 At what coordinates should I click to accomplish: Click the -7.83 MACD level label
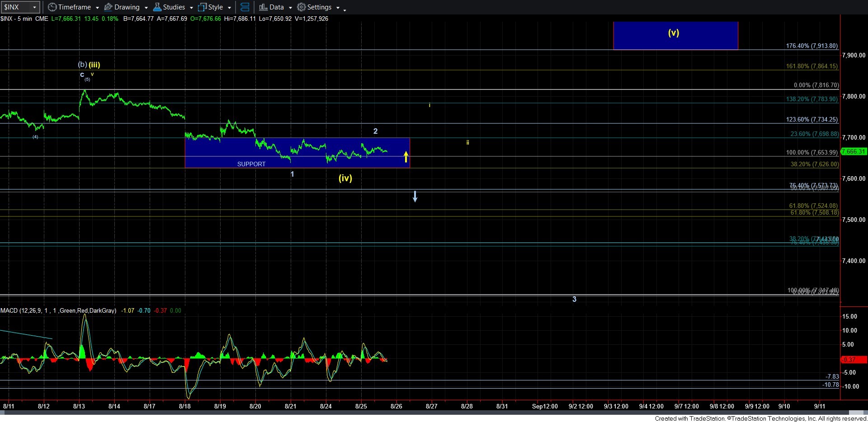click(x=832, y=376)
